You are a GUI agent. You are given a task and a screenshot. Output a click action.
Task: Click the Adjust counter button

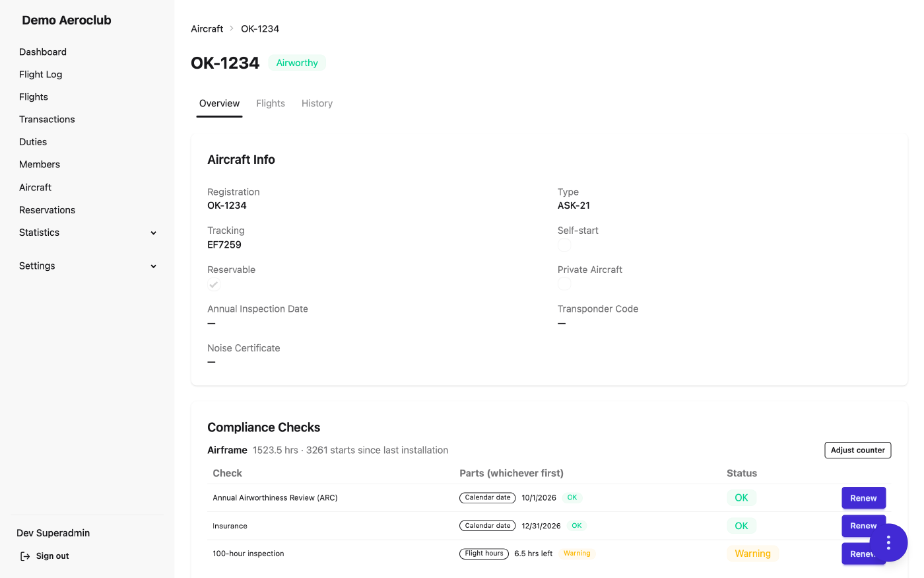click(857, 450)
